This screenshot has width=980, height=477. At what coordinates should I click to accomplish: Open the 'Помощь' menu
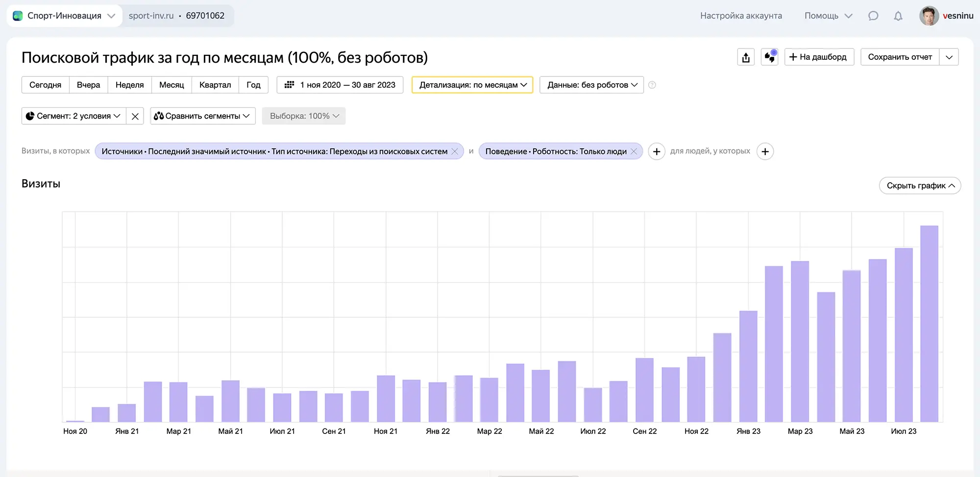coord(827,15)
